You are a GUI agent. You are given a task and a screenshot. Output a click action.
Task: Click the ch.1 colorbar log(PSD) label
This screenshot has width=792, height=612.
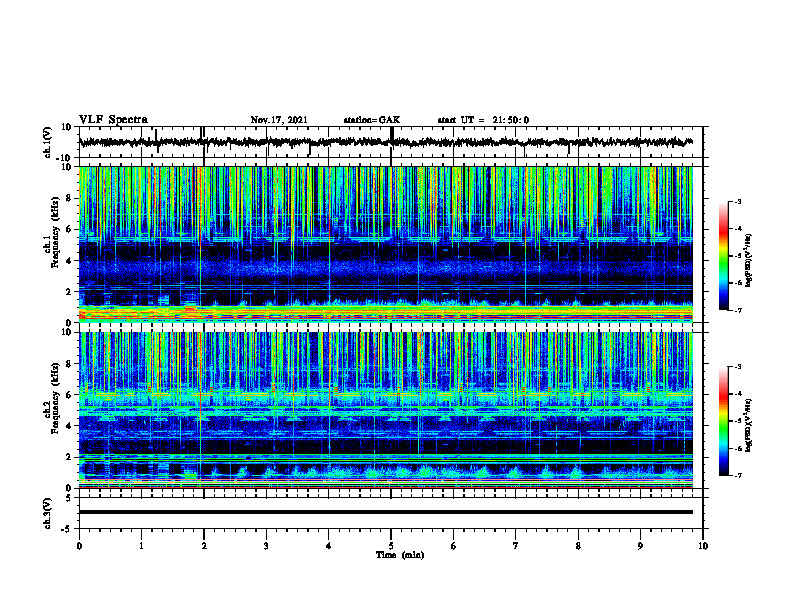click(749, 260)
